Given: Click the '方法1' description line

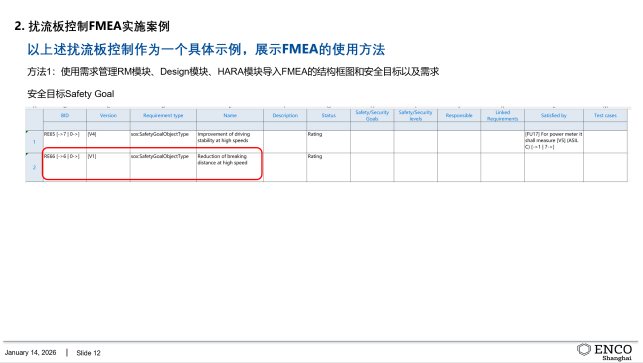Looking at the screenshot, I should [233, 72].
